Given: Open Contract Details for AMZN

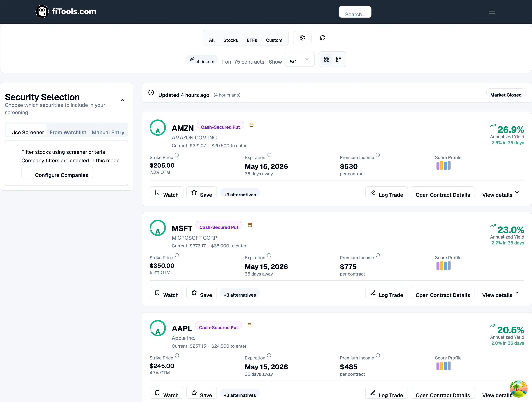Looking at the screenshot, I should 443,192.
